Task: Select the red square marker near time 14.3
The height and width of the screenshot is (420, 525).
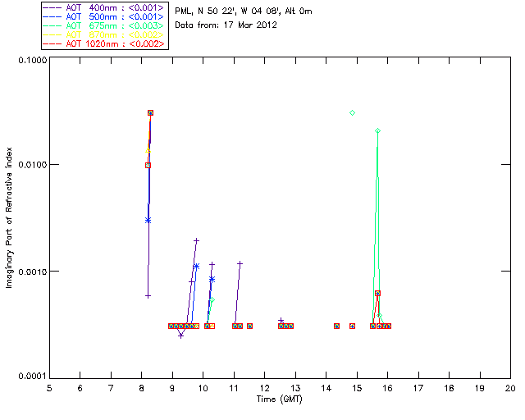Action: [x=337, y=326]
